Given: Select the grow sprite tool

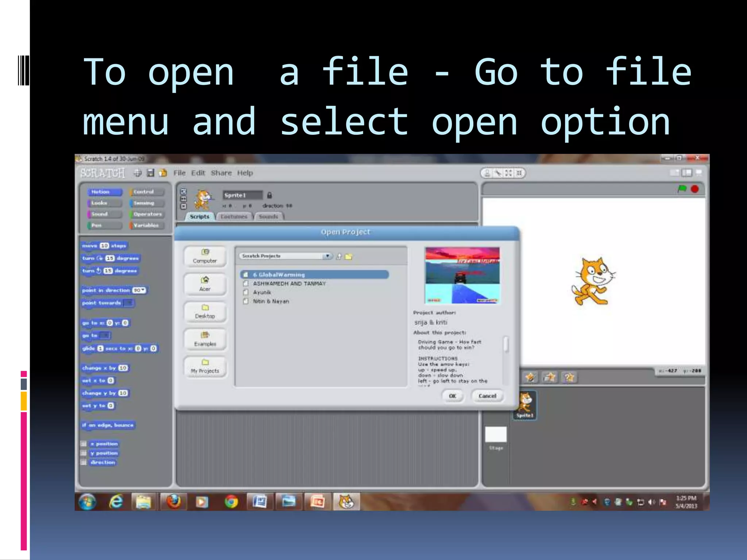Looking at the screenshot, I should 509,173.
